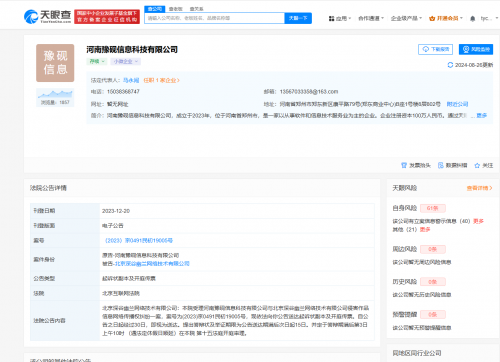Click the 历史风险 0条 badge
The image size is (500, 362).
433,282
